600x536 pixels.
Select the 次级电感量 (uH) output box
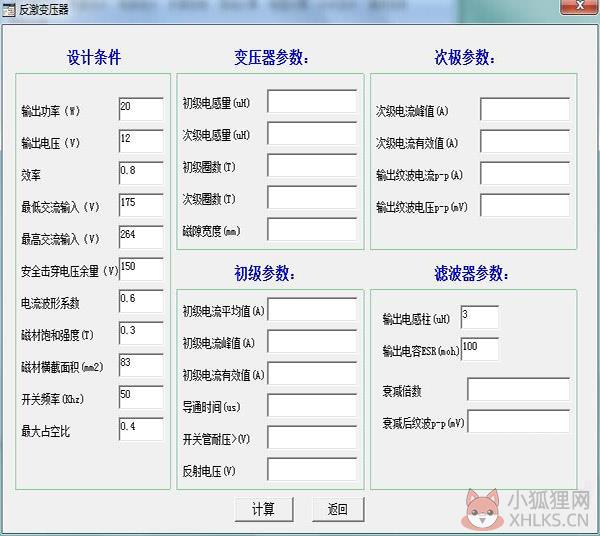tap(312, 133)
